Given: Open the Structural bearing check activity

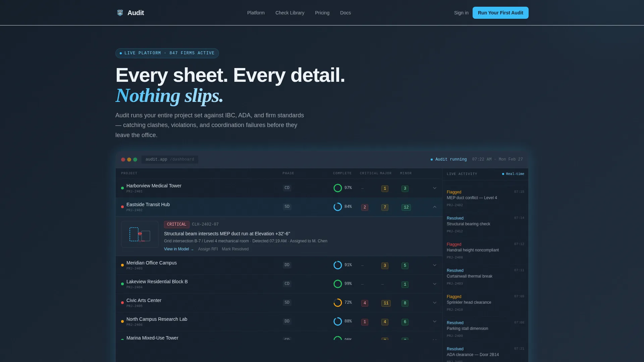Looking at the screenshot, I should 485,224.
